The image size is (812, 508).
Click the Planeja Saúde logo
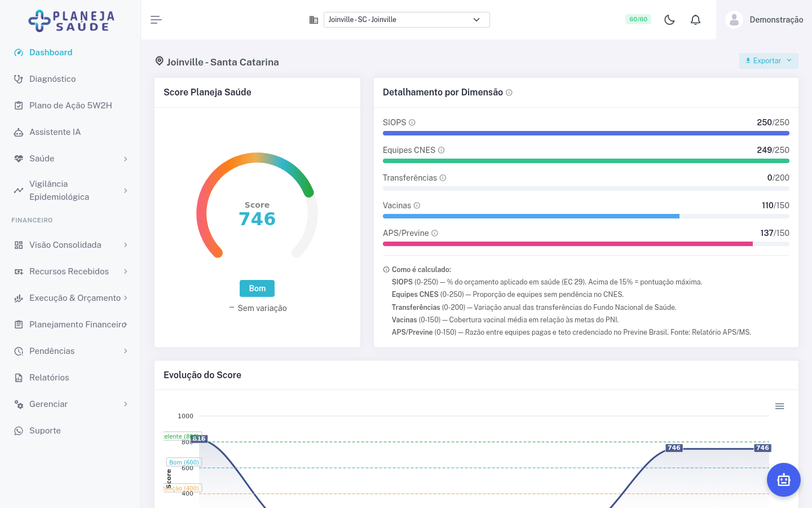[x=72, y=21]
